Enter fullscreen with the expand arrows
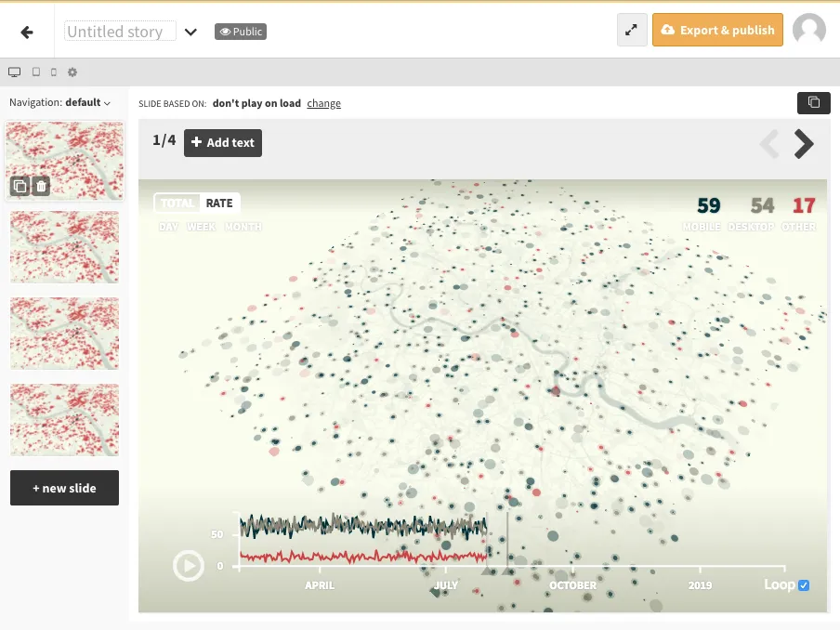 (632, 31)
